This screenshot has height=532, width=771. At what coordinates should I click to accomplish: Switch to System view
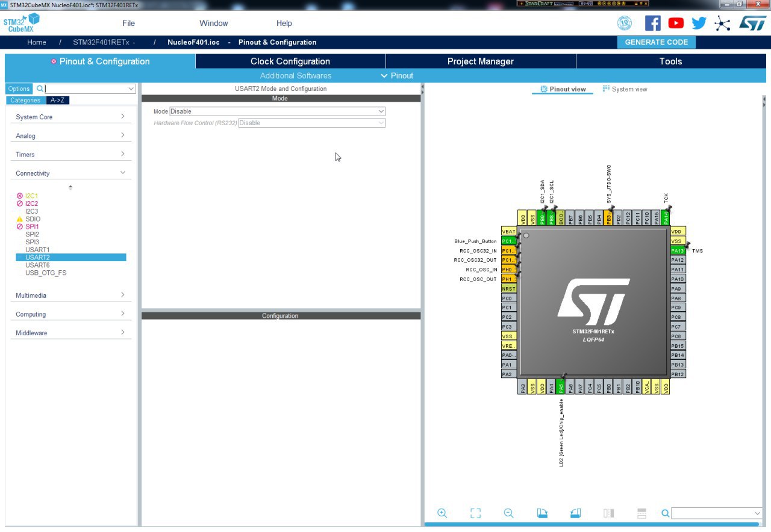point(625,89)
